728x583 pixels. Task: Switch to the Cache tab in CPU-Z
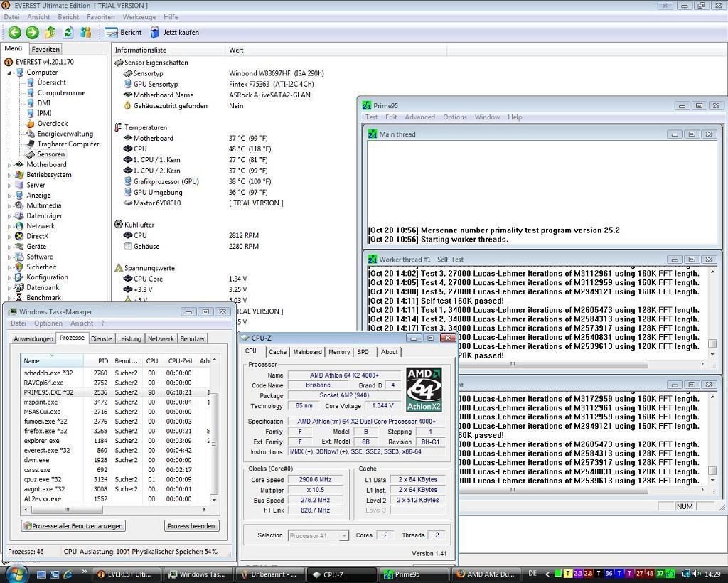coord(278,352)
